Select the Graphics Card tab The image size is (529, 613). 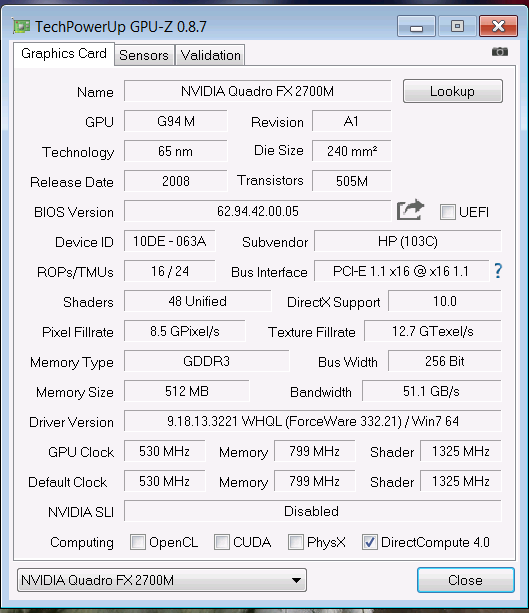tap(64, 54)
